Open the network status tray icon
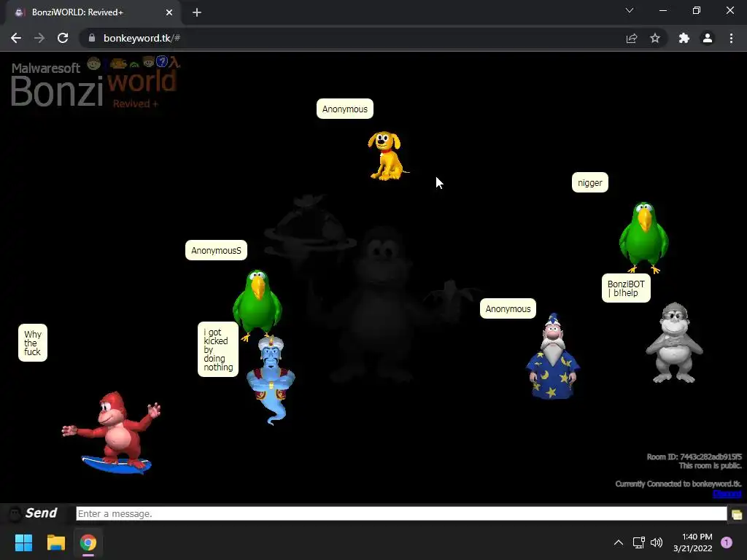Viewport: 747px width, 560px height. tap(638, 542)
